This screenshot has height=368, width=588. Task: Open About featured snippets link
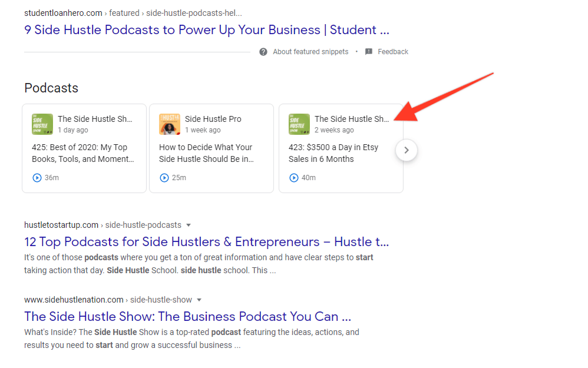pos(310,52)
